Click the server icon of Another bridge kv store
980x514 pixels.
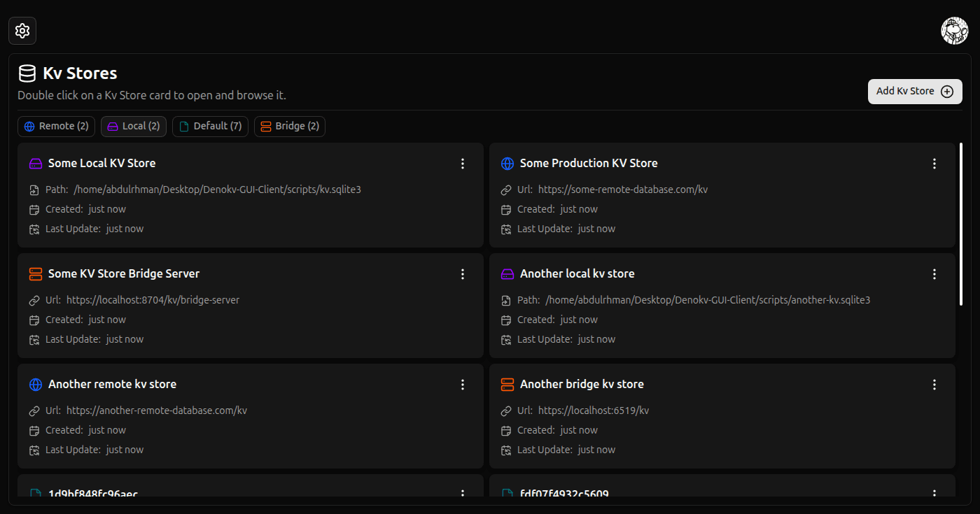pyautogui.click(x=507, y=385)
